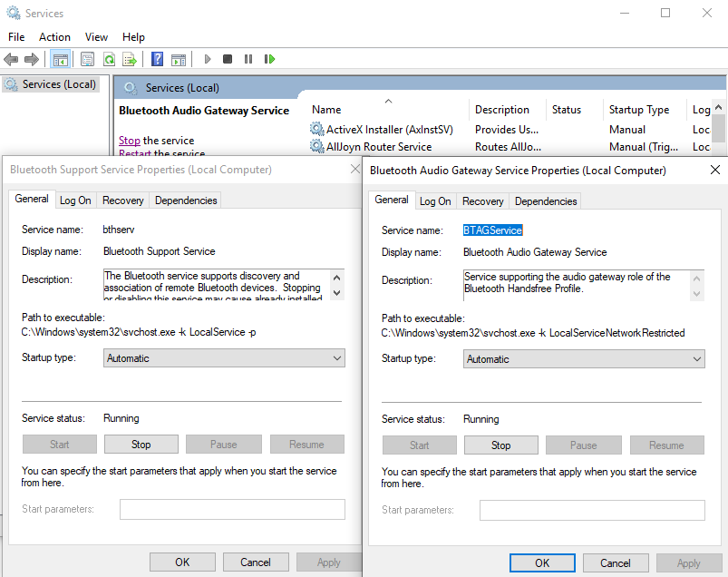Click Stop button in Bluetooth Support dialog
Viewport: 728px width, 577px height.
coord(141,445)
